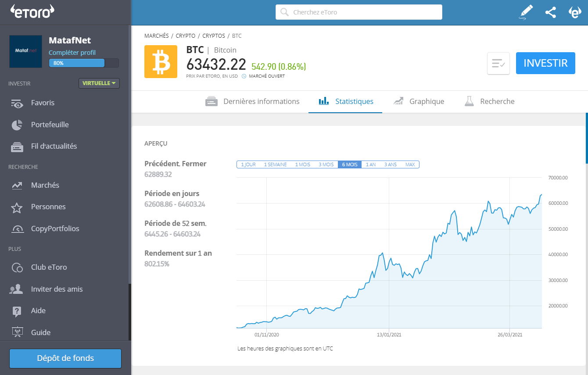Open the Recherche tab
The image size is (588, 375).
point(489,102)
